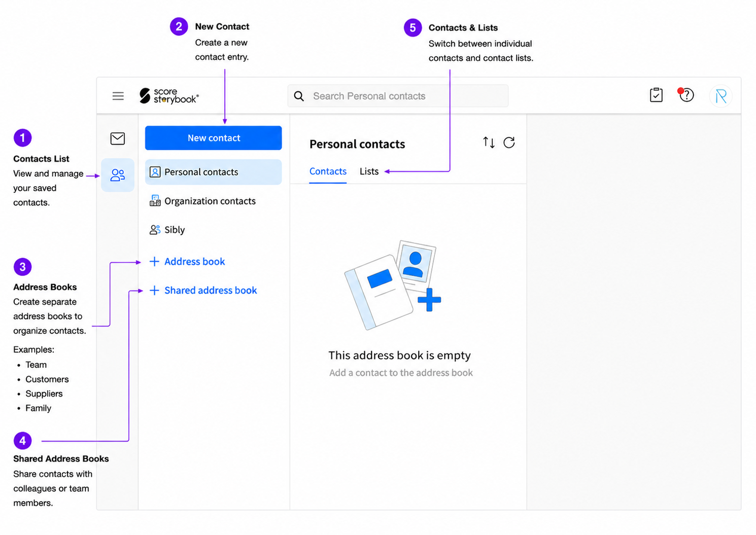Switch to the Contacts tab
The height and width of the screenshot is (535, 756).
[328, 171]
